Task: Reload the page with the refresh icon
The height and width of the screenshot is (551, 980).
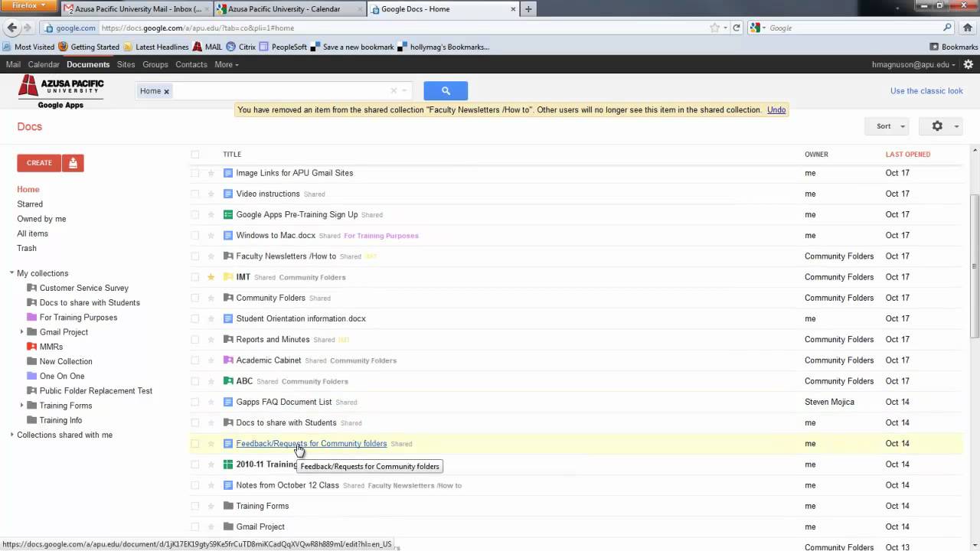Action: [x=737, y=28]
